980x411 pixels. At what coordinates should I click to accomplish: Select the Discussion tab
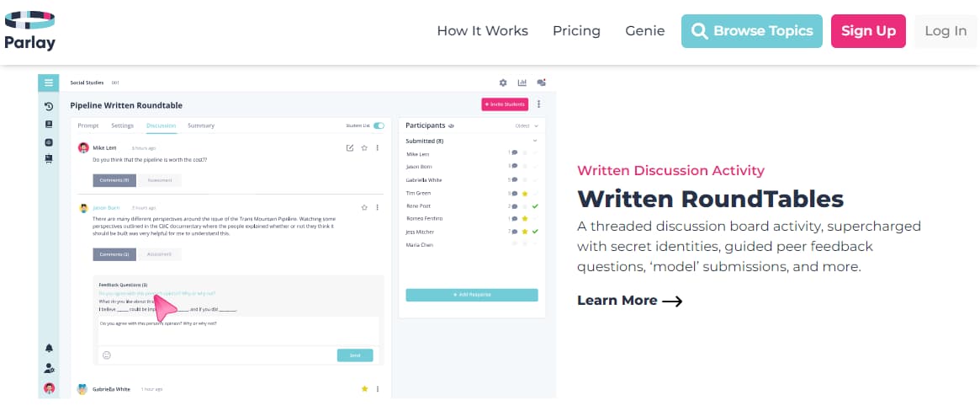(162, 125)
